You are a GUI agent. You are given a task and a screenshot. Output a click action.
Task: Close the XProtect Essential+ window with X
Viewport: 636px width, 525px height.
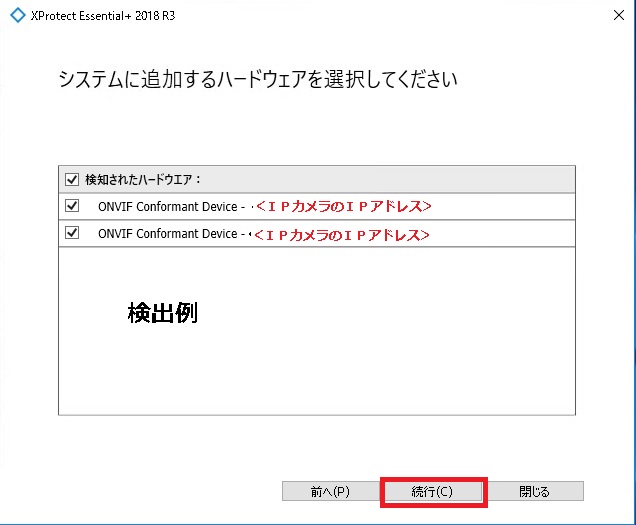tap(619, 15)
